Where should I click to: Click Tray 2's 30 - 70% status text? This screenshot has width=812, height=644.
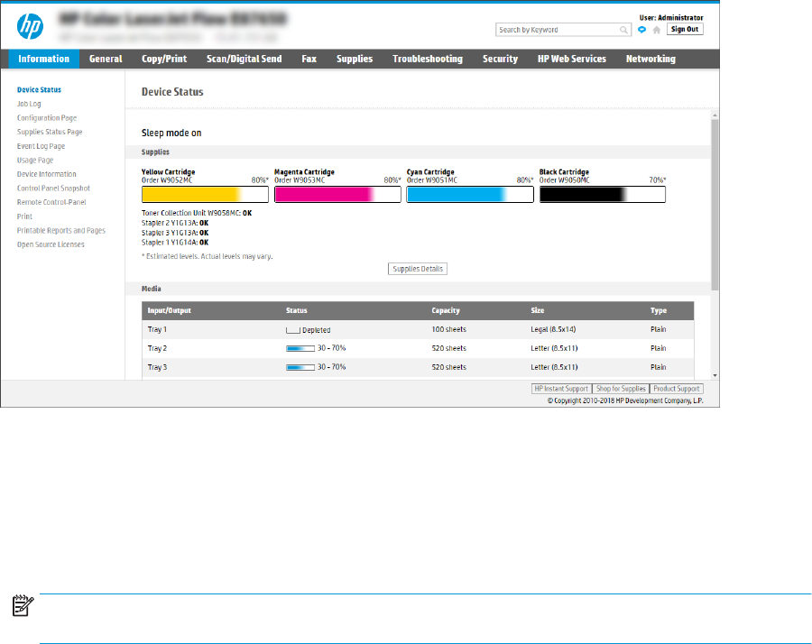[331, 348]
